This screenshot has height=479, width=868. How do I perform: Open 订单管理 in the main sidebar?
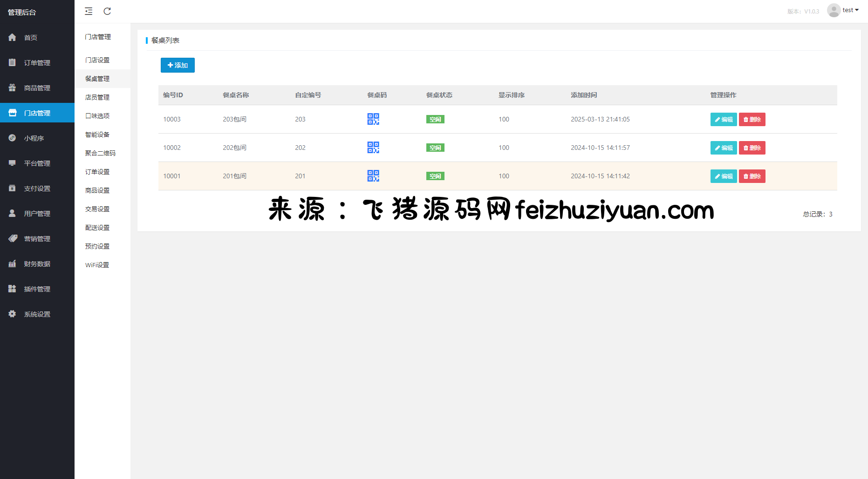(37, 63)
